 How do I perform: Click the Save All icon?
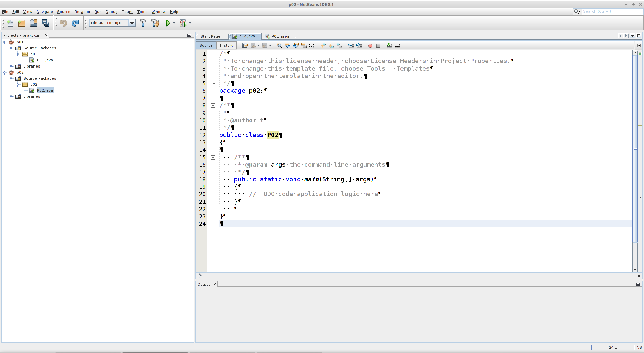click(x=46, y=23)
